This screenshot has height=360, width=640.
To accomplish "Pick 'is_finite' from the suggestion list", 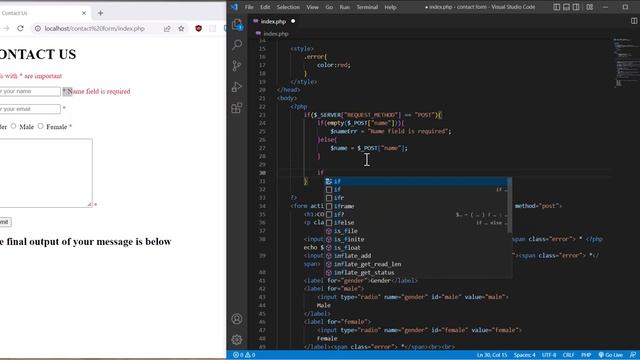I will pos(416,239).
